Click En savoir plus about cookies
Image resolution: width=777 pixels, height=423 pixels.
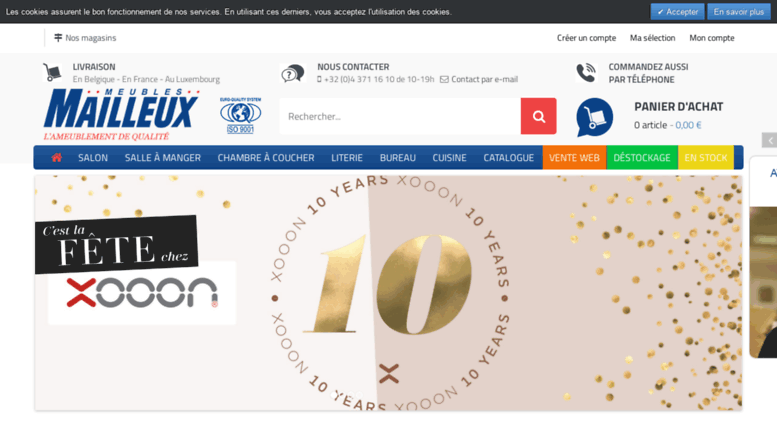[x=738, y=11]
